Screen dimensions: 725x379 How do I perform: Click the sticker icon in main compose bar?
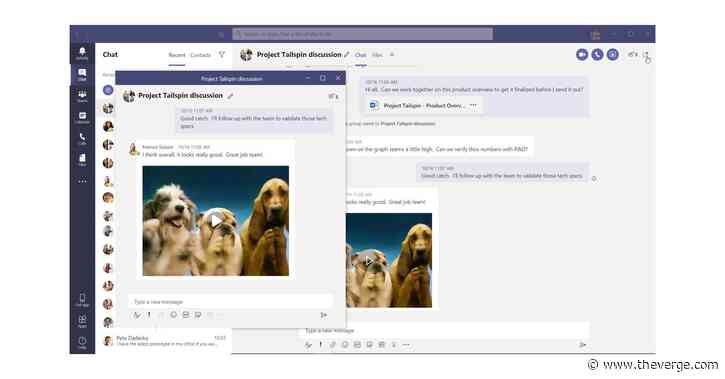pyautogui.click(x=369, y=345)
